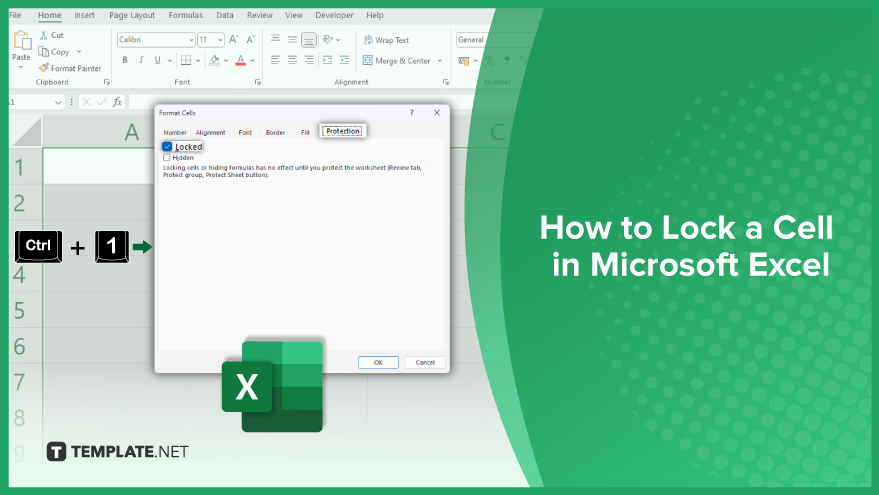The image size is (879, 495).
Task: Increase the font size
Action: point(234,39)
